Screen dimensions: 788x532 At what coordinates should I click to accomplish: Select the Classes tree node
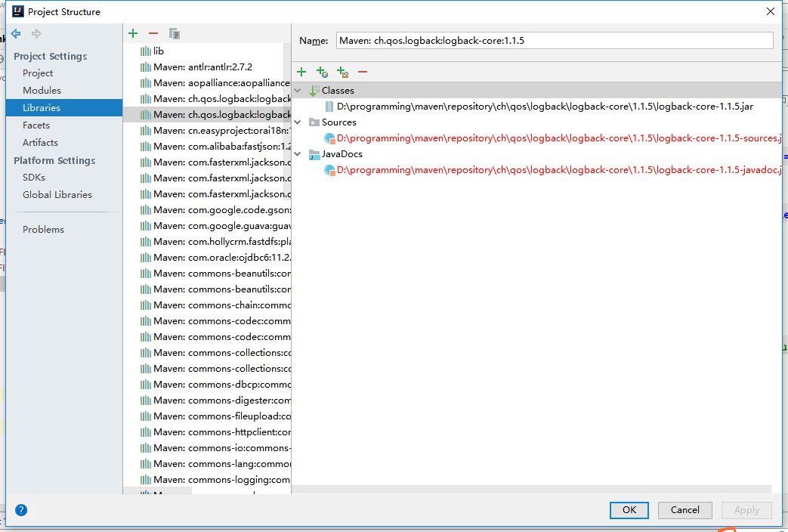[x=338, y=91]
